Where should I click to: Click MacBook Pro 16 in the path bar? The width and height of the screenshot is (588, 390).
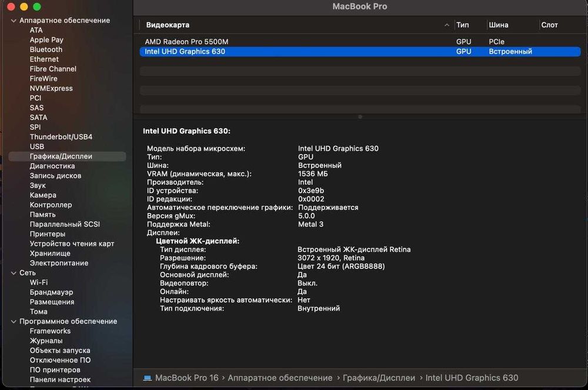(x=187, y=378)
